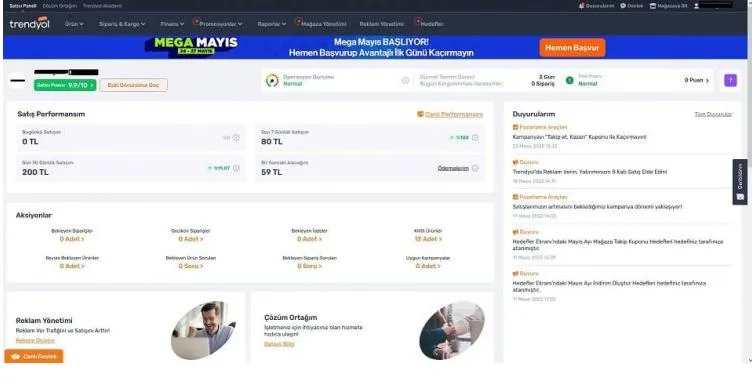Viewport: 752px width, 391px height.
Task: Open Kritik Ürünler 12 Adet link
Action: coord(428,239)
